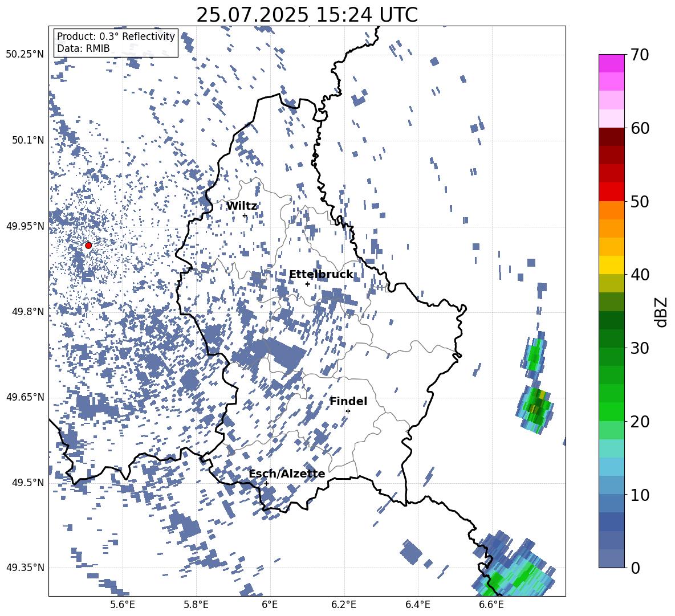Click the 50.1°N latitude label

[x=28, y=140]
